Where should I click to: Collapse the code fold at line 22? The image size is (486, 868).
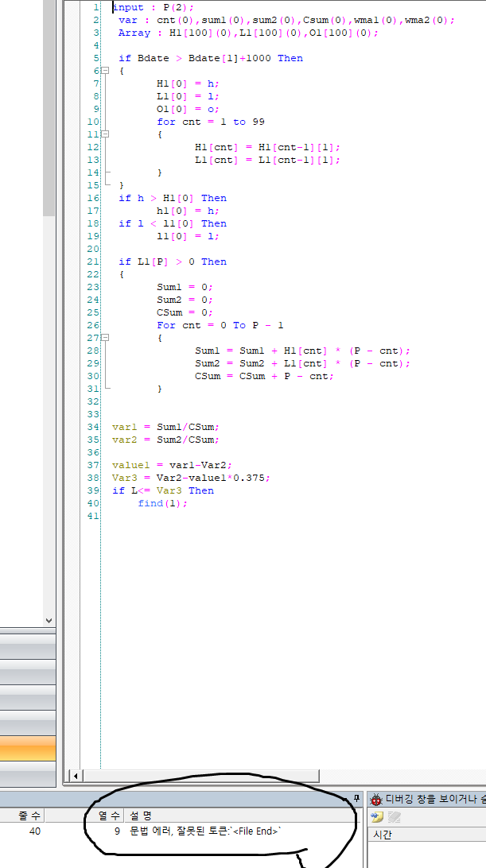tap(105, 274)
